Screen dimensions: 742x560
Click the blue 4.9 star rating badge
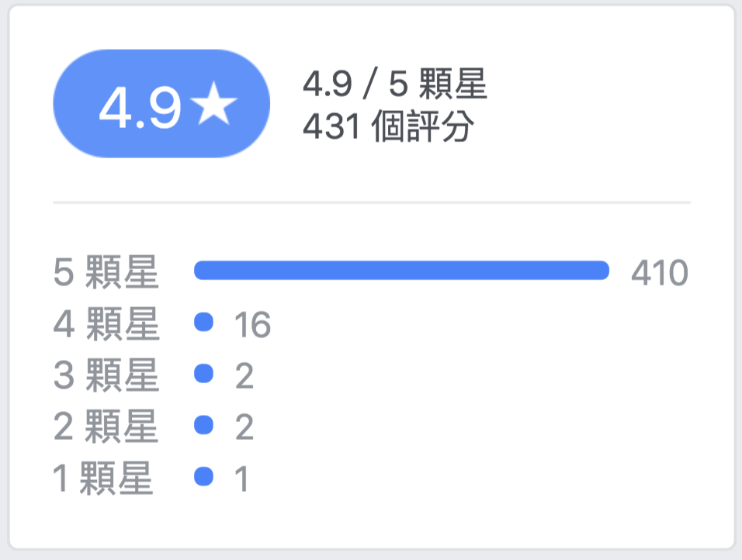[161, 104]
